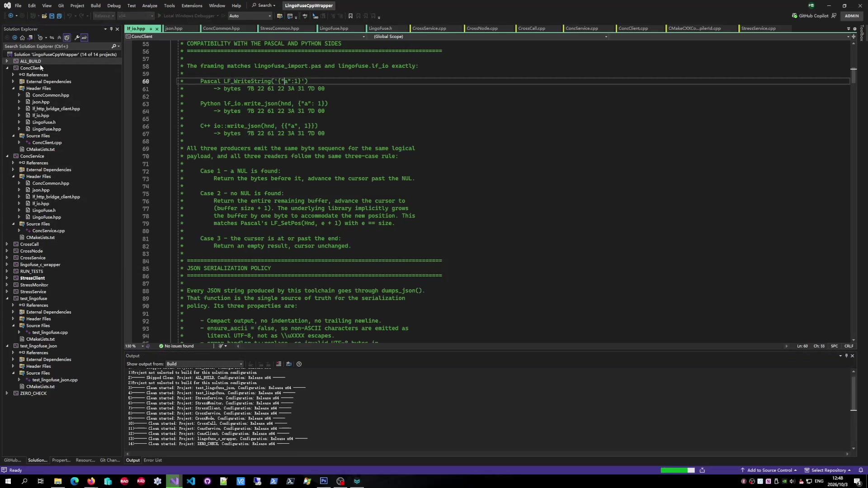Screen dimensions: 868x488
Task: Click the Open File folder icon
Action: point(44,16)
